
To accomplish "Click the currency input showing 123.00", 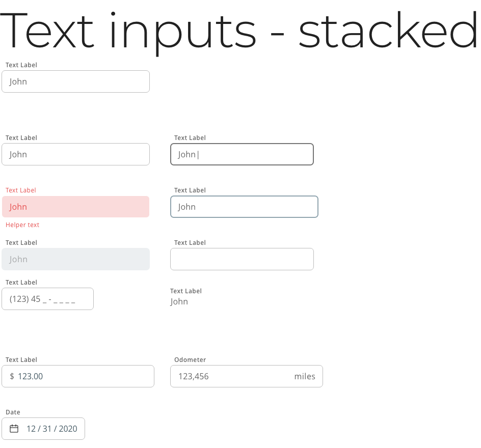I will (x=82, y=377).
